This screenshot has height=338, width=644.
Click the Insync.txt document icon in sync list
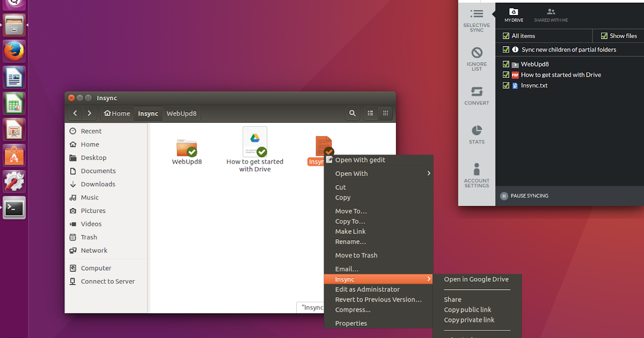click(x=515, y=85)
